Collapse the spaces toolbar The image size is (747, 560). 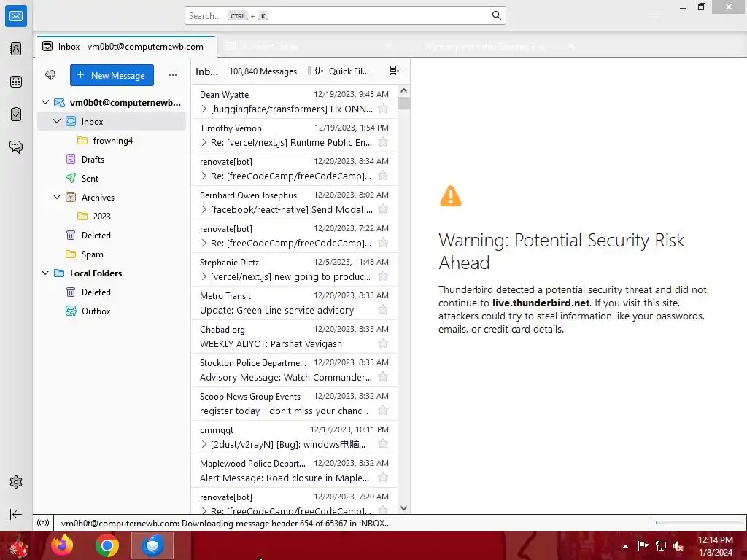coord(16,514)
